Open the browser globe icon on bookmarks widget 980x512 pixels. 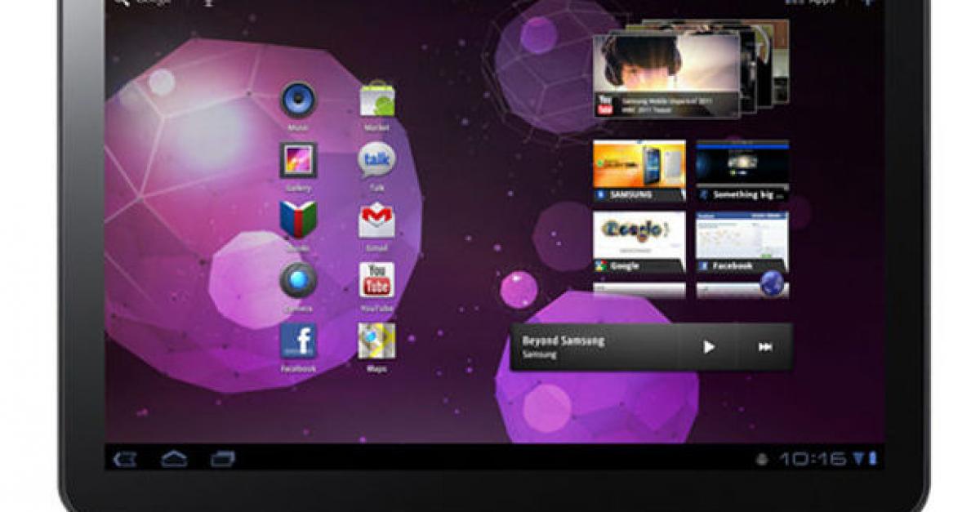pos(772,283)
